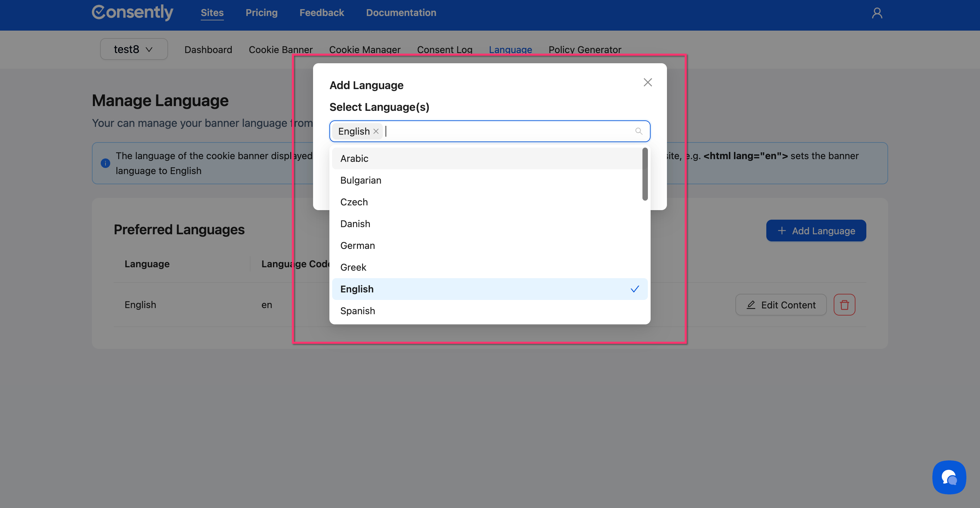Close the Add Language dialog

(x=648, y=83)
